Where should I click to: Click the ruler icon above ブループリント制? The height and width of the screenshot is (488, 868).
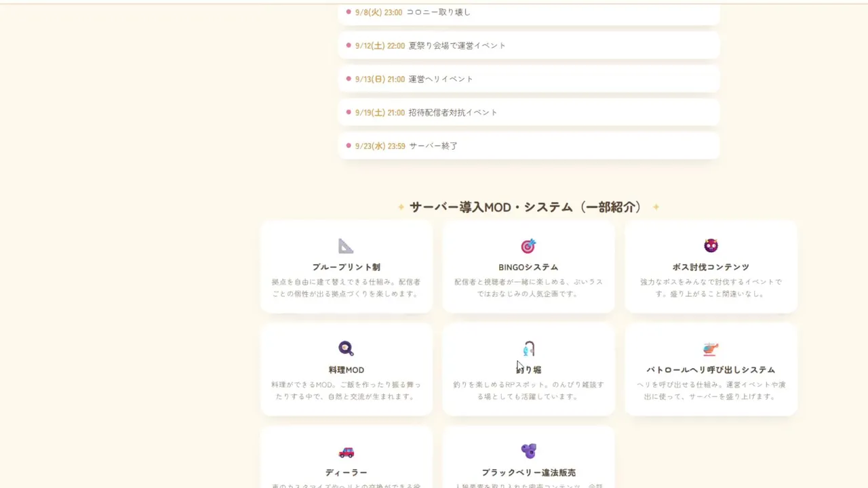(x=346, y=246)
